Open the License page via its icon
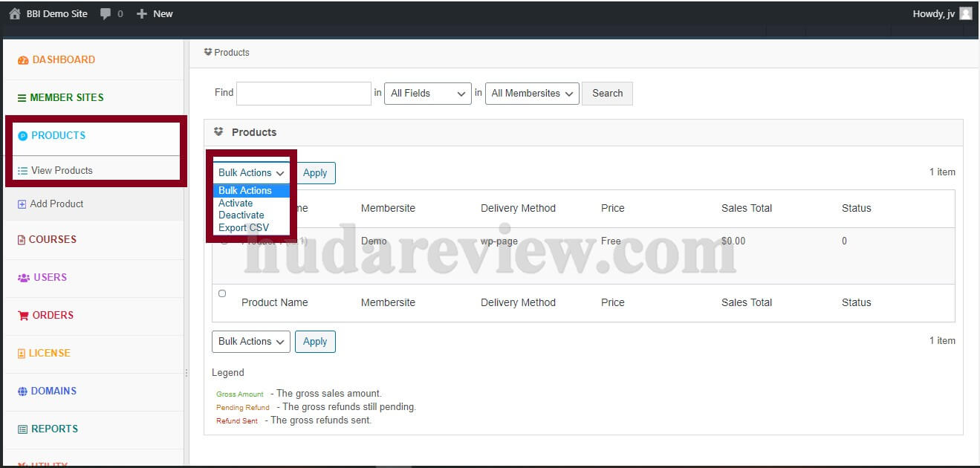Viewport: 980px width, 468px height. point(22,353)
